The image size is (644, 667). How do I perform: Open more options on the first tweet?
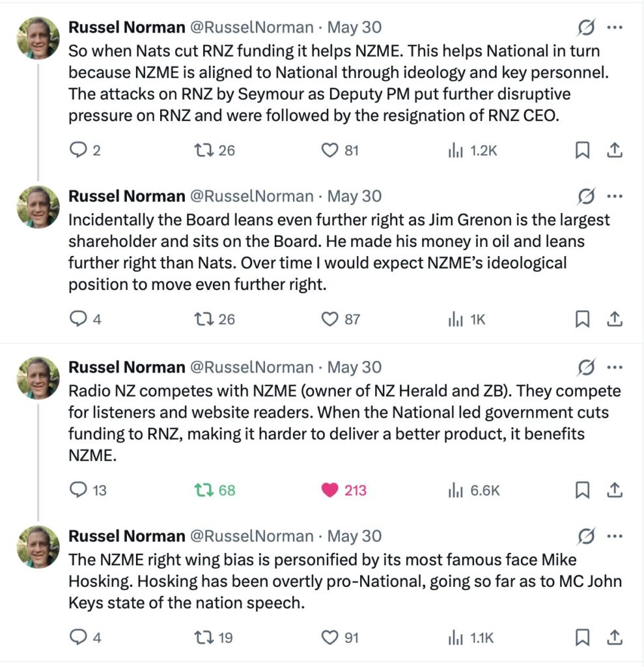click(x=615, y=27)
